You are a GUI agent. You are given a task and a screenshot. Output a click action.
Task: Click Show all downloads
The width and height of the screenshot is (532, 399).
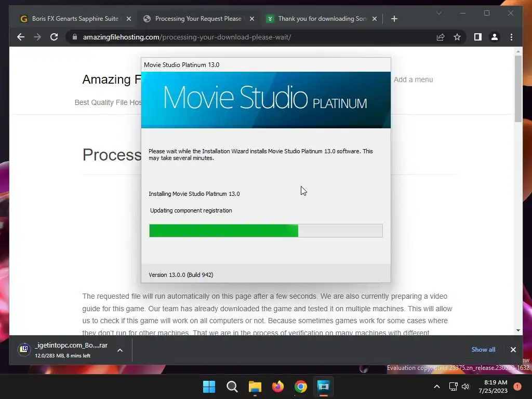(483, 350)
